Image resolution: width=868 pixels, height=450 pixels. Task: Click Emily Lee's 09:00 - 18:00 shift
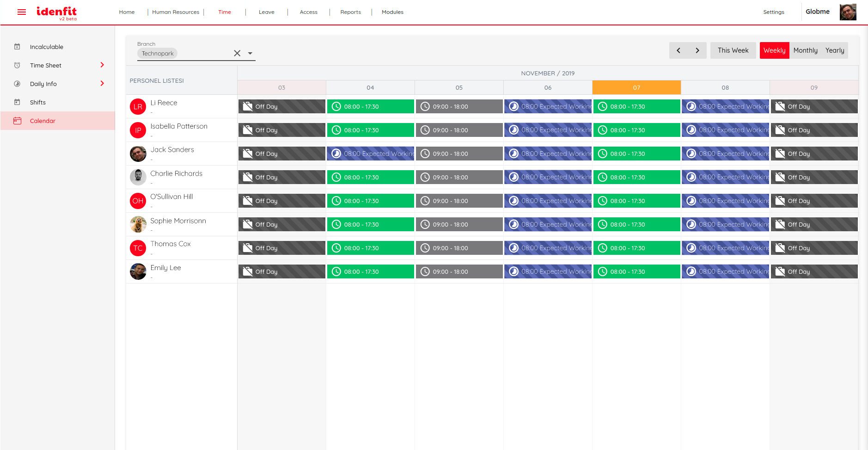pyautogui.click(x=459, y=271)
